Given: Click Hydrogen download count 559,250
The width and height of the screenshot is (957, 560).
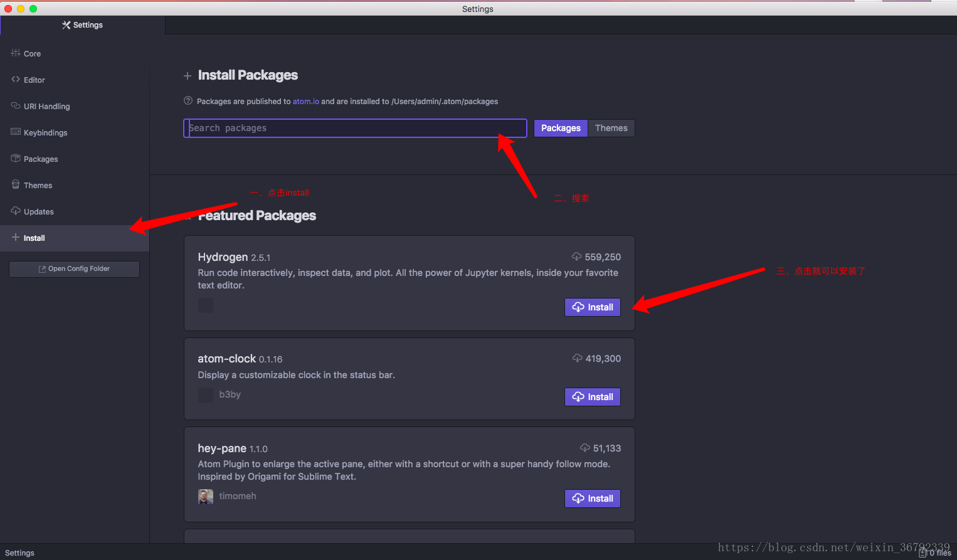Looking at the screenshot, I should click(x=603, y=257).
